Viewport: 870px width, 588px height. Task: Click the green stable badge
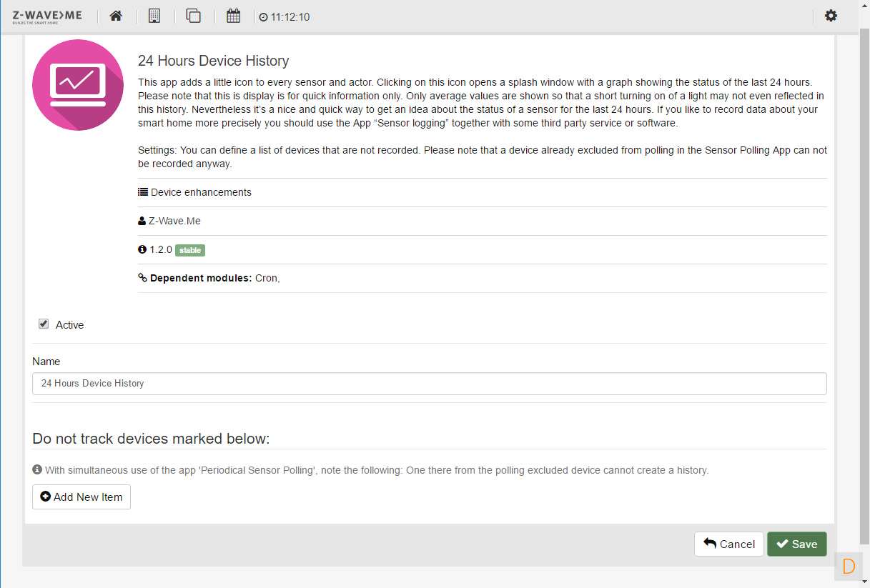pos(190,250)
